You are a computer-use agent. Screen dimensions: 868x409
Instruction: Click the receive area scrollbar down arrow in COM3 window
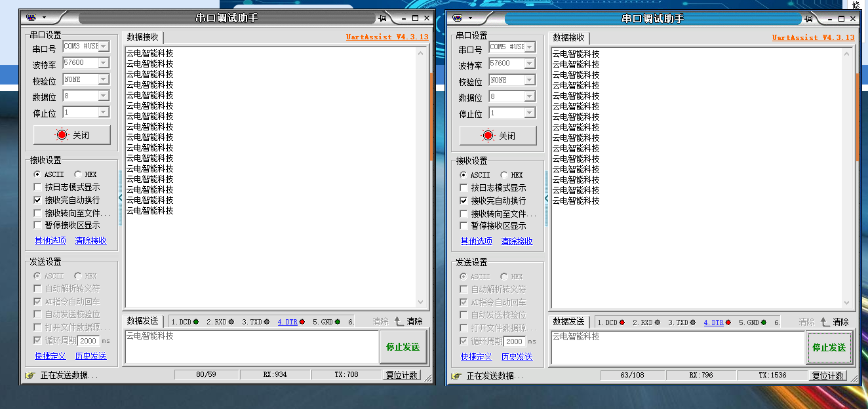coord(422,302)
